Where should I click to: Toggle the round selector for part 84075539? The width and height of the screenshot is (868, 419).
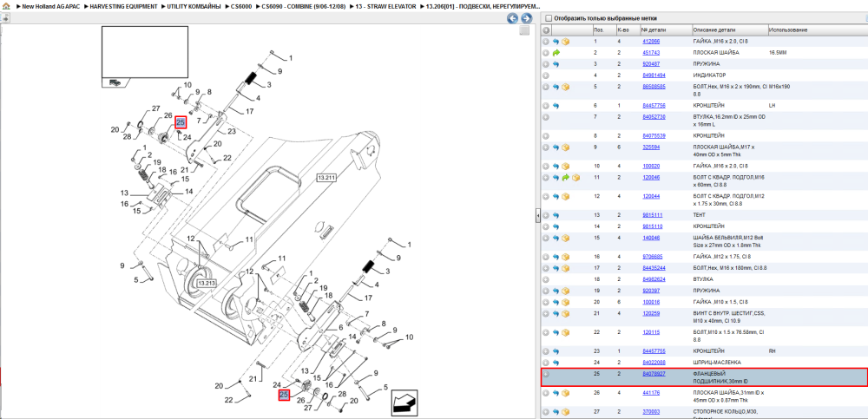coord(546,135)
